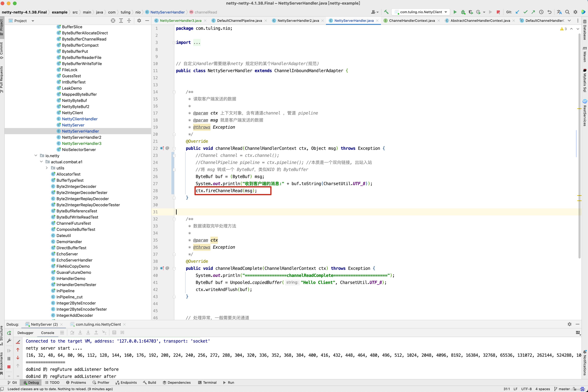Viewport: 588px width, 392px height.
Task: Expand the utils folder in project tree
Action: pyautogui.click(x=47, y=168)
